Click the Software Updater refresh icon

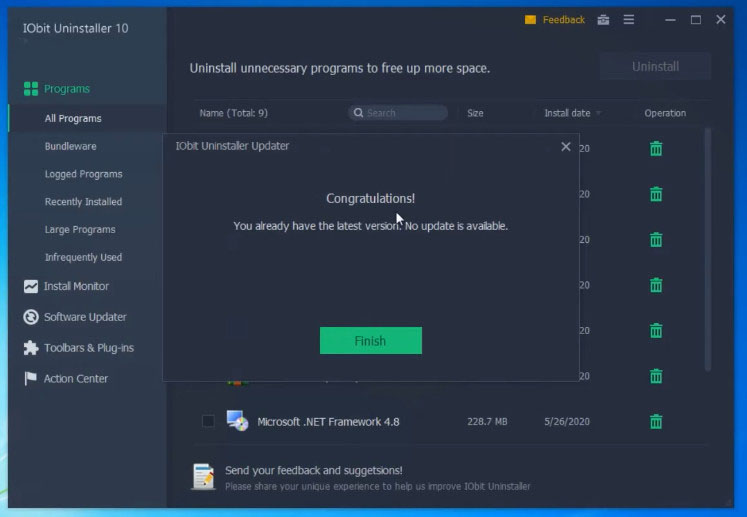(31, 317)
